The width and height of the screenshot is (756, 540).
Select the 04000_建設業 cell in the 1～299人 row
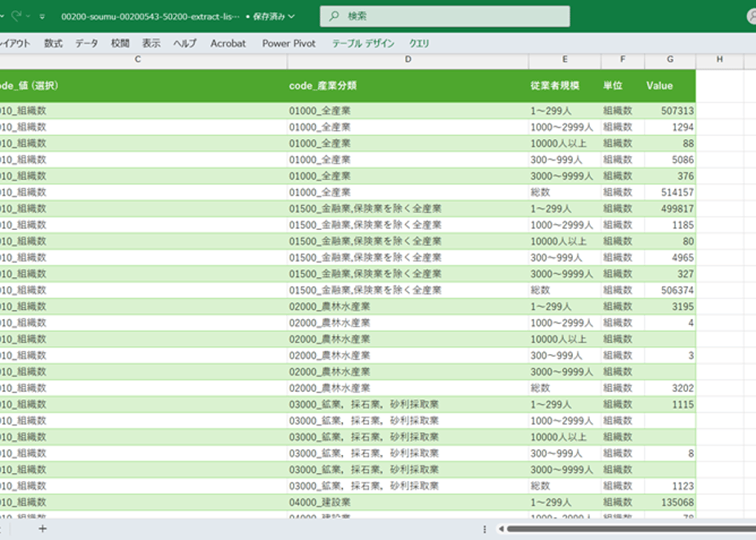click(408, 502)
